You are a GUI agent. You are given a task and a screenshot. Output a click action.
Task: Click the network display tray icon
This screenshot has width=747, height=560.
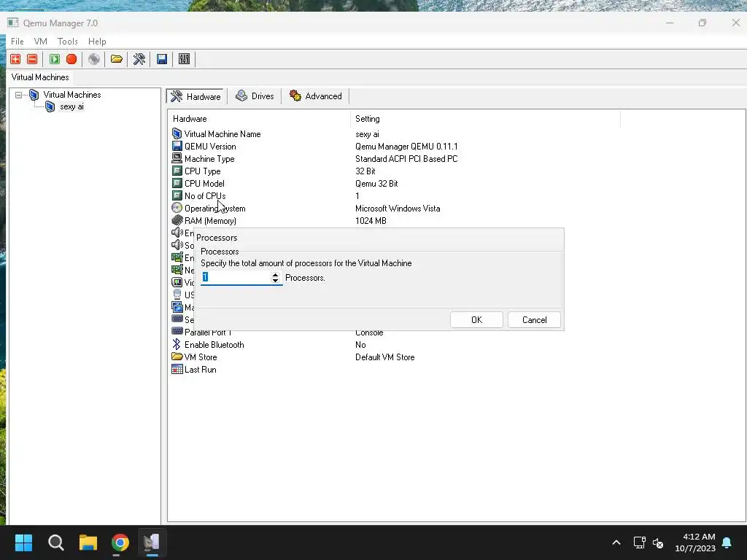click(639, 542)
